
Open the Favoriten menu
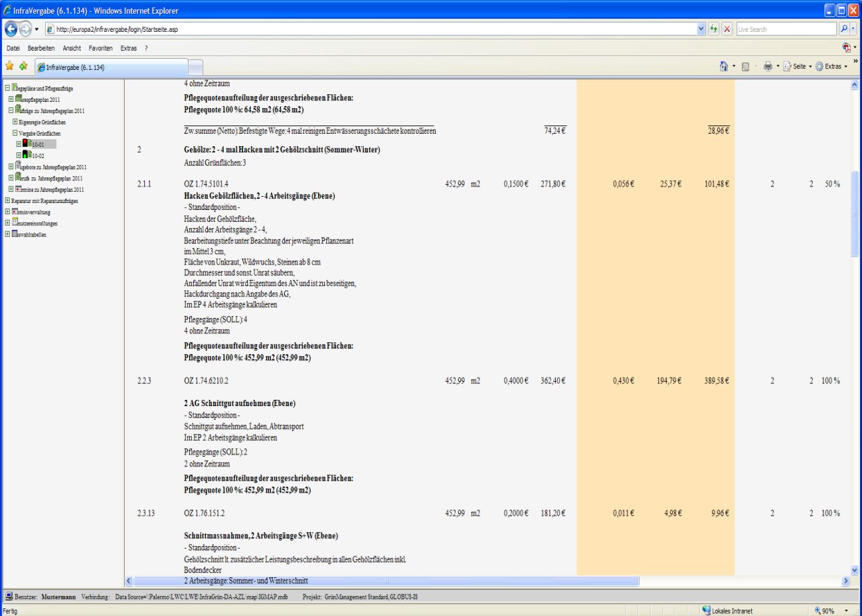coord(100,49)
